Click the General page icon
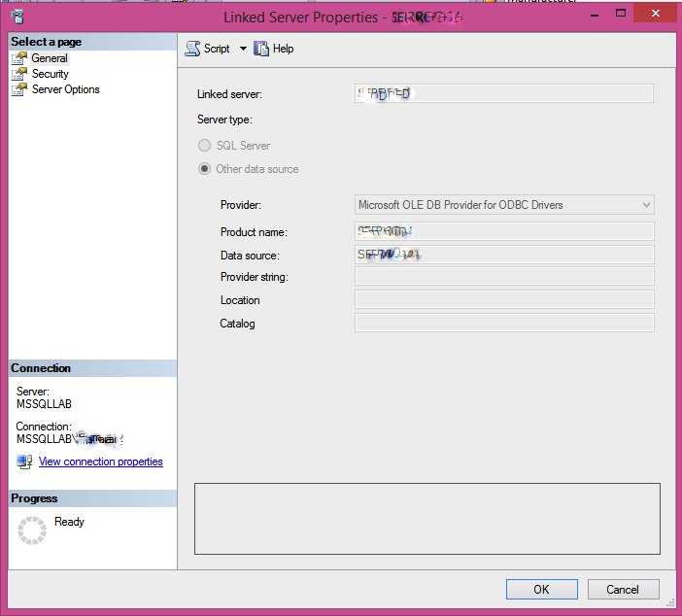The width and height of the screenshot is (682, 616). click(x=20, y=58)
